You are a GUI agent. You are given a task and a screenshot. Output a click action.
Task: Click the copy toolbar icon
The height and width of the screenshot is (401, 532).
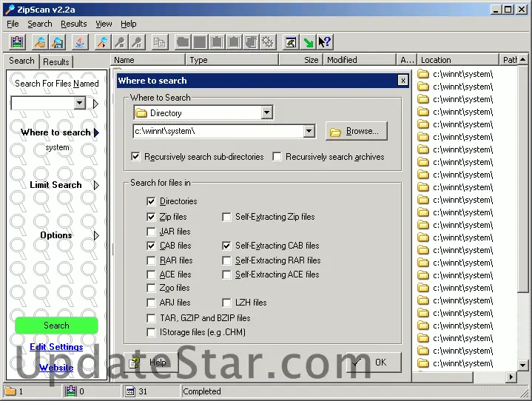pyautogui.click(x=160, y=42)
